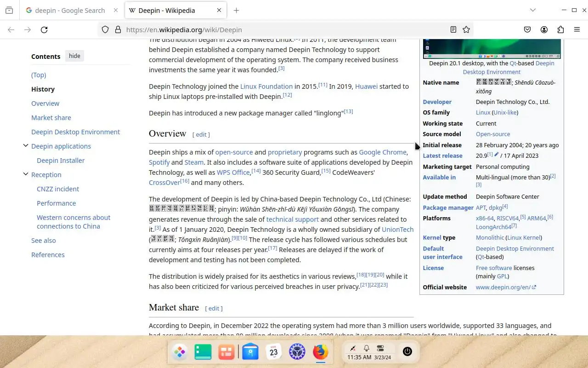Viewport: 588px width, 368px height.
Task: Open the CrossOver link
Action: [164, 183]
